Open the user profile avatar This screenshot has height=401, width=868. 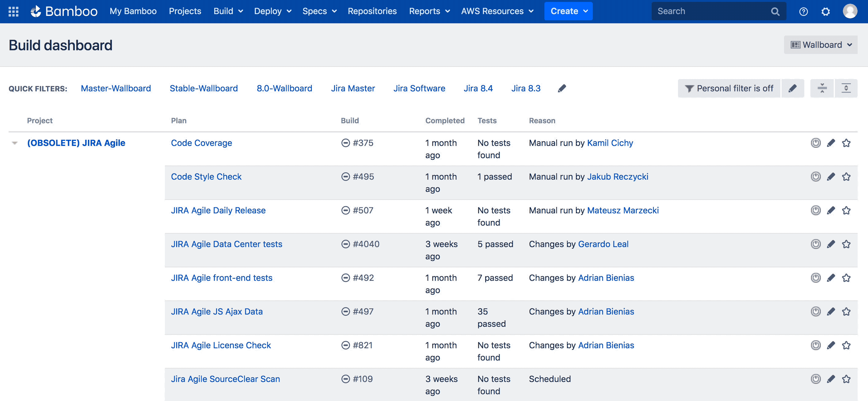click(850, 11)
